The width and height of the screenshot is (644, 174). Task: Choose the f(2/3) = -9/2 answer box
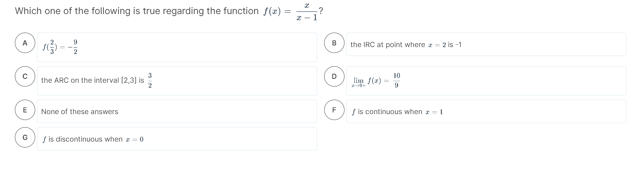(177, 47)
